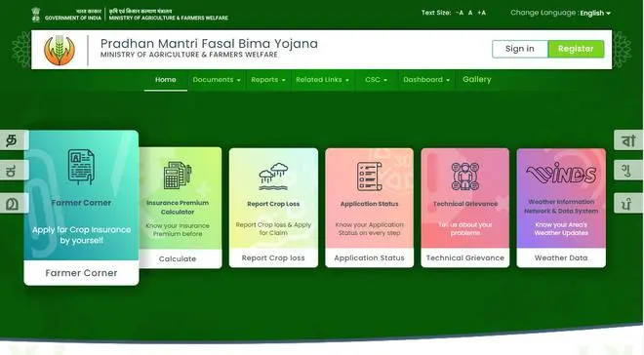The width and height of the screenshot is (644, 355).
Task: Click the Sign in button
Action: coord(520,49)
